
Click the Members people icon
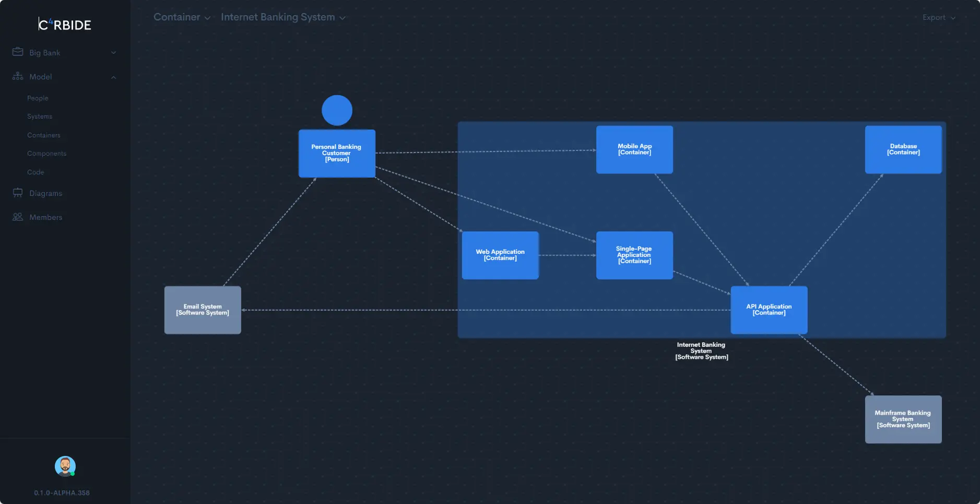18,217
